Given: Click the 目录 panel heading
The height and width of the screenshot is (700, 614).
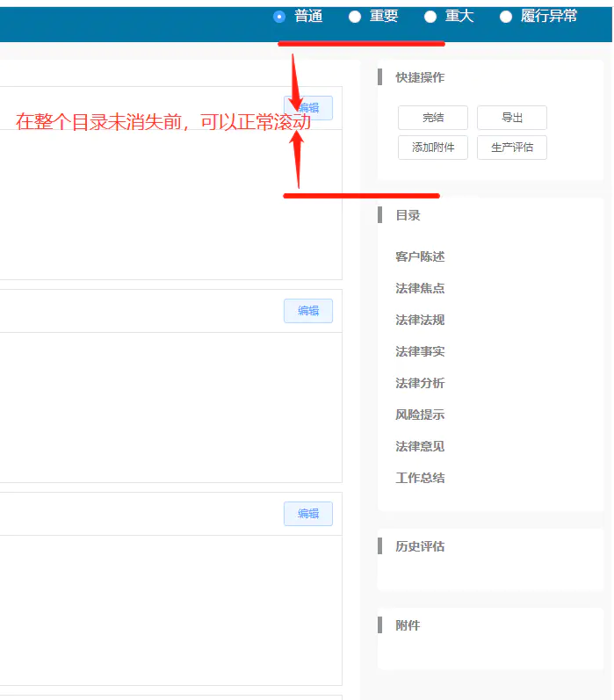Looking at the screenshot, I should coord(408,215).
